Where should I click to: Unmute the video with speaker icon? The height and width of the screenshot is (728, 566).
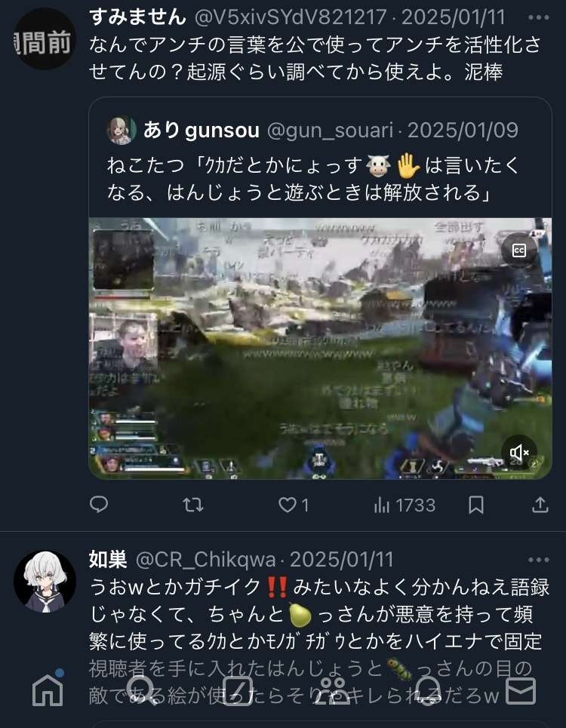519,452
